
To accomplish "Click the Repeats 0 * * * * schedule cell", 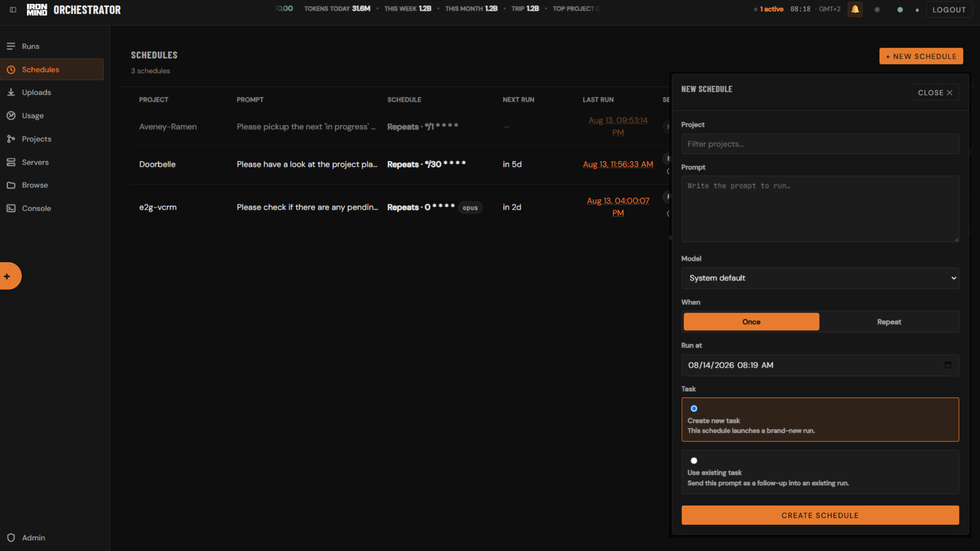I will (x=421, y=207).
